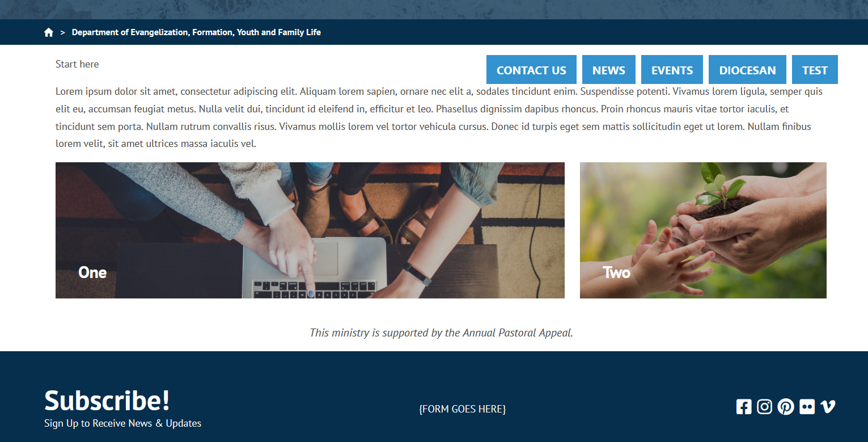This screenshot has height=442, width=868.
Task: Open the Department of Evangelization breadcrumb link
Action: (x=196, y=32)
